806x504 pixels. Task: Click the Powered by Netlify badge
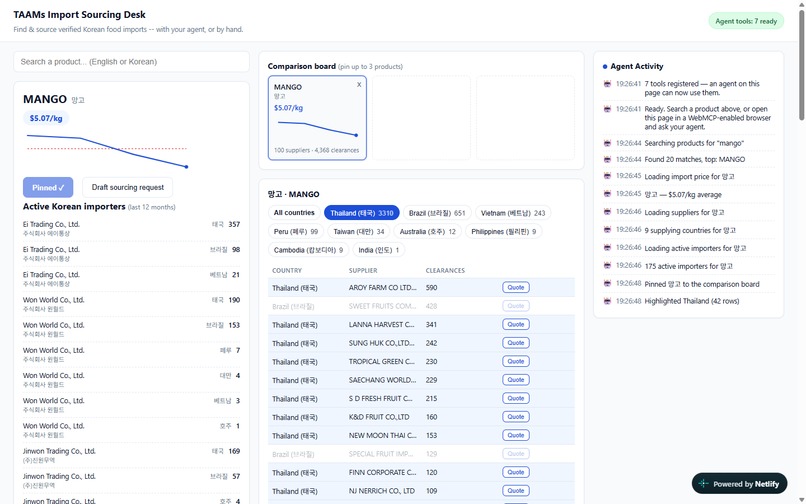739,484
